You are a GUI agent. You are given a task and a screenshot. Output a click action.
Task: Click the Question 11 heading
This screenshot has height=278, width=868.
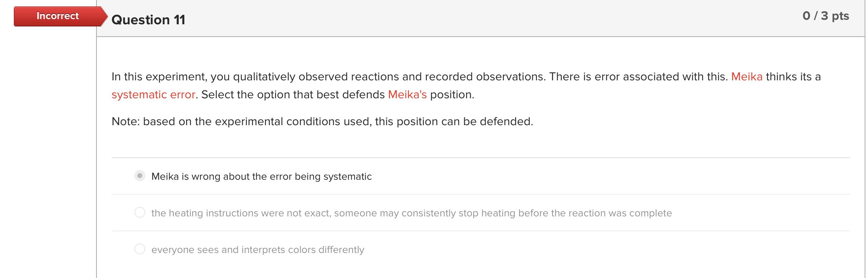coord(148,20)
